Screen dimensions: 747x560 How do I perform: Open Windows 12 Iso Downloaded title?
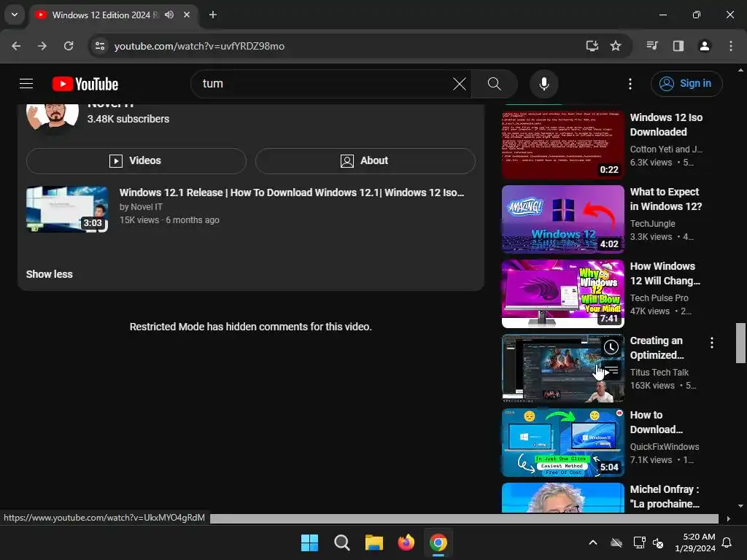tap(666, 125)
